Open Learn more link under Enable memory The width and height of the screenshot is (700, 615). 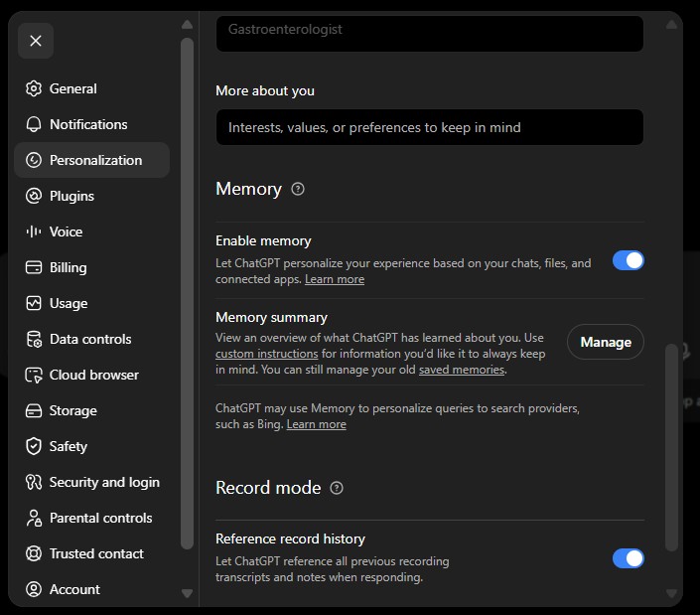click(335, 279)
